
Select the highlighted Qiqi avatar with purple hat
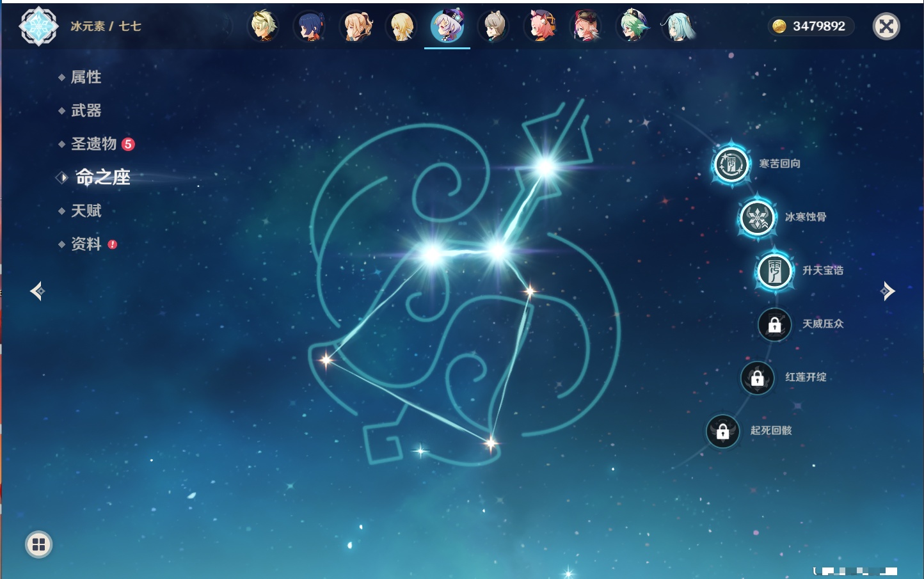coord(447,26)
